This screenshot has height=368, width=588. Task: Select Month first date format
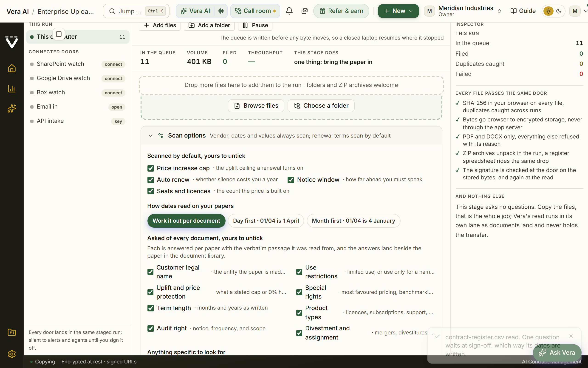tap(353, 221)
